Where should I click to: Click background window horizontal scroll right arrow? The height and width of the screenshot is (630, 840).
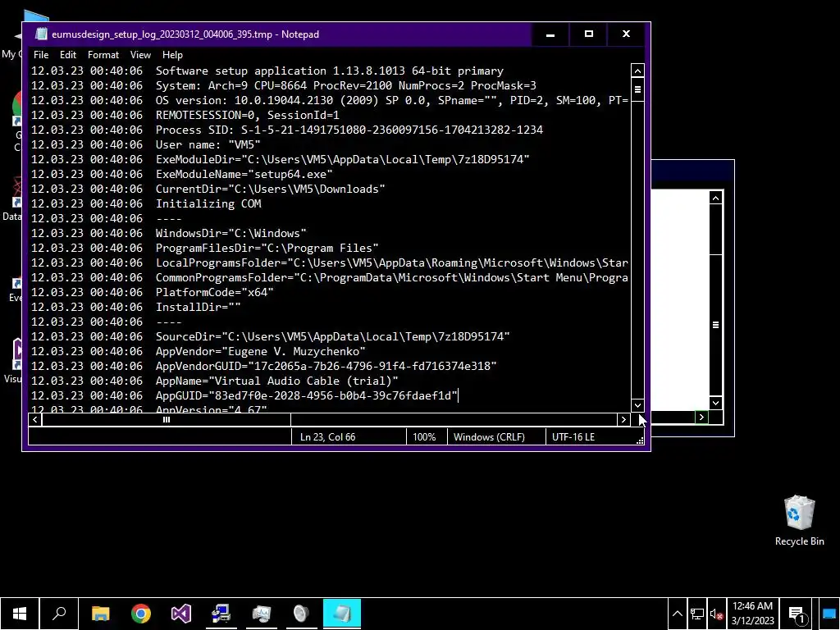[x=701, y=418]
